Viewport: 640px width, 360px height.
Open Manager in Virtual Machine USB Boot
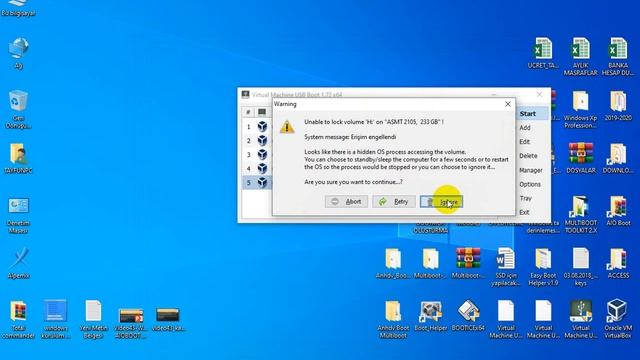pyautogui.click(x=531, y=170)
